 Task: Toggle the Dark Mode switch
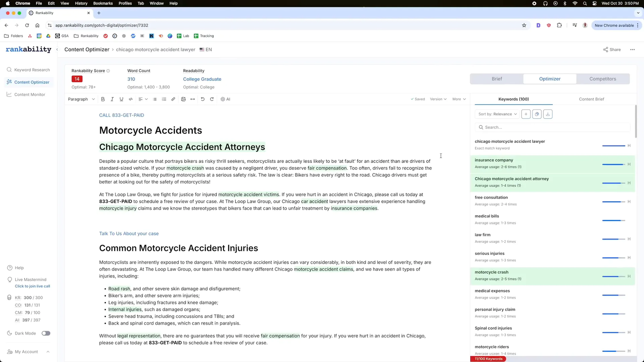pos(46,333)
